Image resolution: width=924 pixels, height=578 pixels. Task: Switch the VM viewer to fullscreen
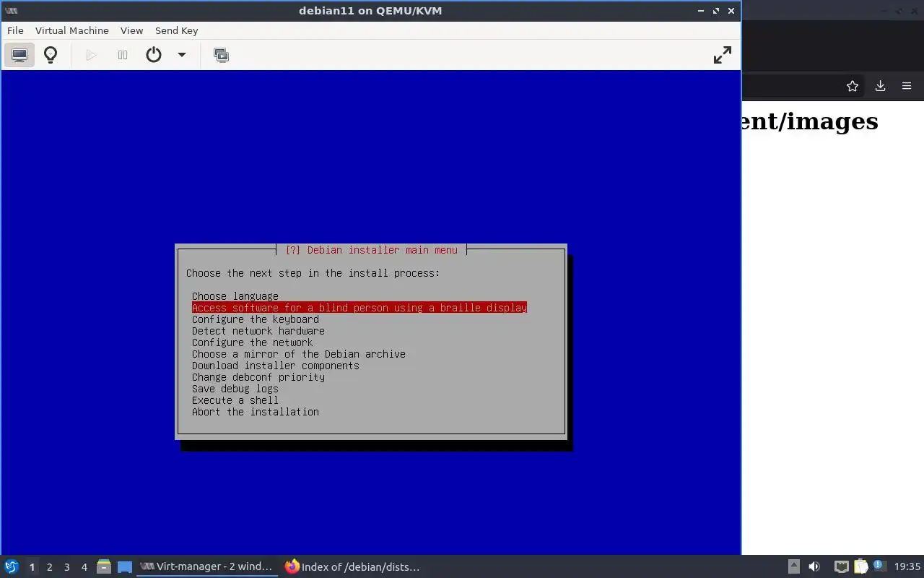pyautogui.click(x=723, y=55)
